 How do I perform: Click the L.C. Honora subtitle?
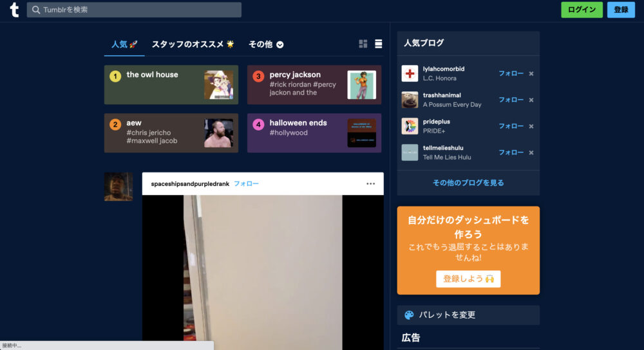[x=439, y=78]
